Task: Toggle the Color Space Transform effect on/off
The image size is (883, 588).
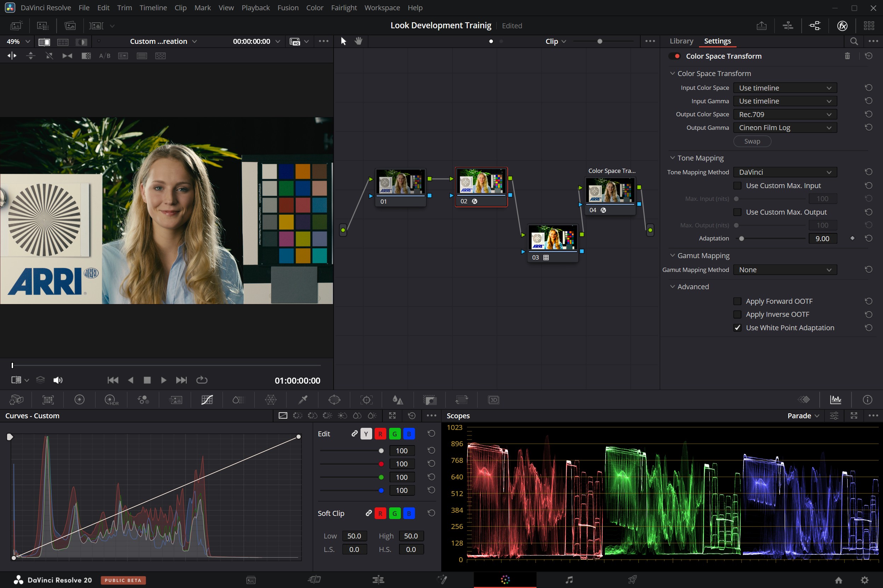Action: point(675,56)
